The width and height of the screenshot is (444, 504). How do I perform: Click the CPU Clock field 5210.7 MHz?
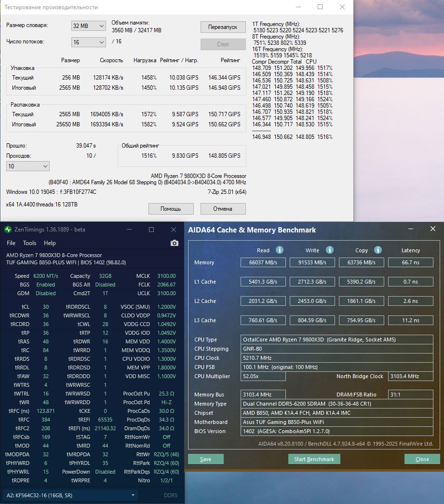(336, 358)
